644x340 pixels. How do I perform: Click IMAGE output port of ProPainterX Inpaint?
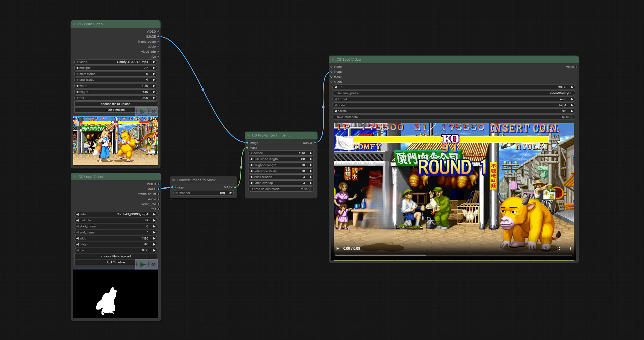pyautogui.click(x=315, y=143)
